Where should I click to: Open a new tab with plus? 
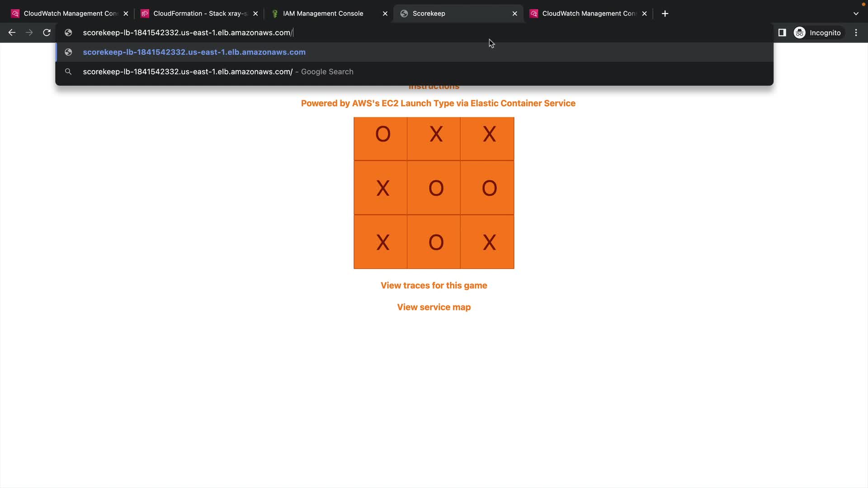coord(665,14)
